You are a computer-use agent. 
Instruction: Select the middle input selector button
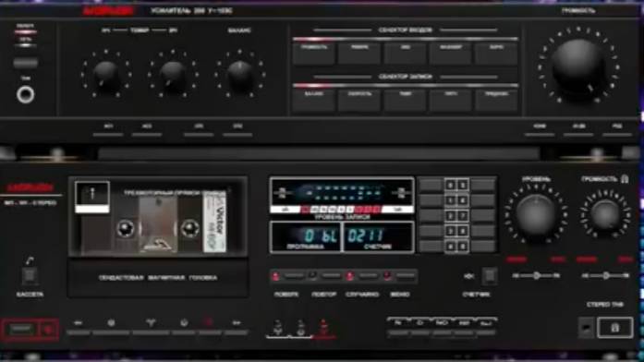coord(406,54)
